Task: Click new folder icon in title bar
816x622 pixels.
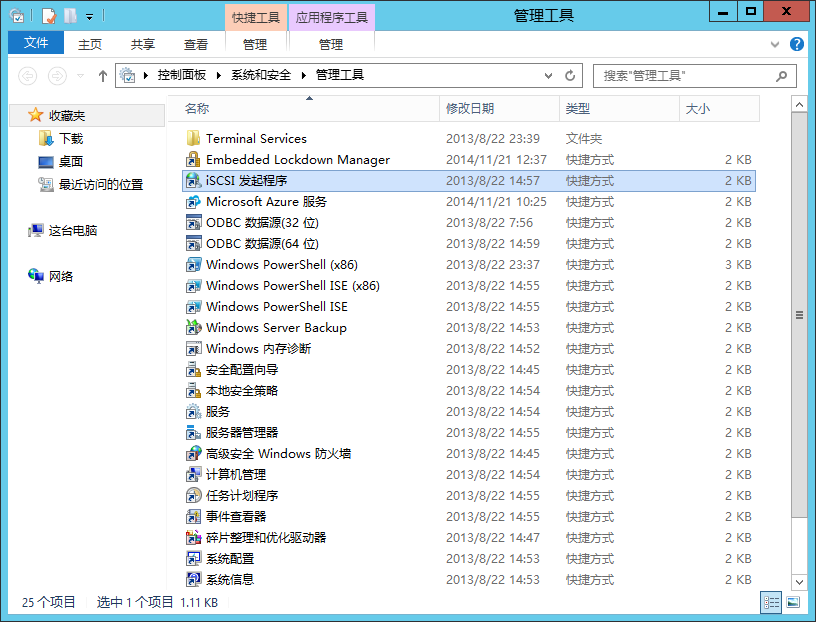Action: (70, 16)
